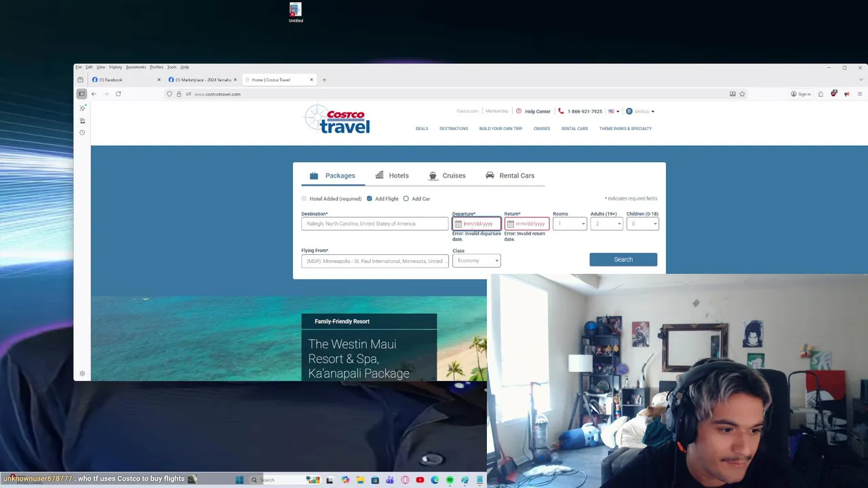Open Membership header link
This screenshot has height=488, width=868.
pyautogui.click(x=496, y=111)
